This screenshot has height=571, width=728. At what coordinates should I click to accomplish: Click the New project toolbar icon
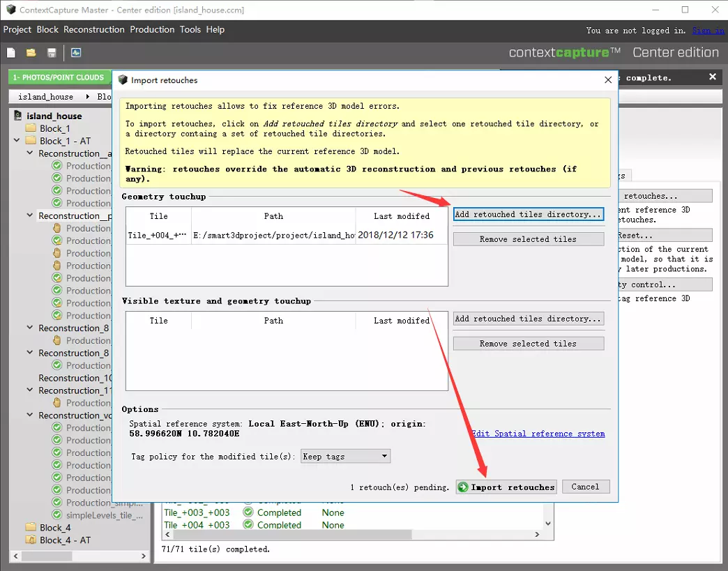point(11,52)
